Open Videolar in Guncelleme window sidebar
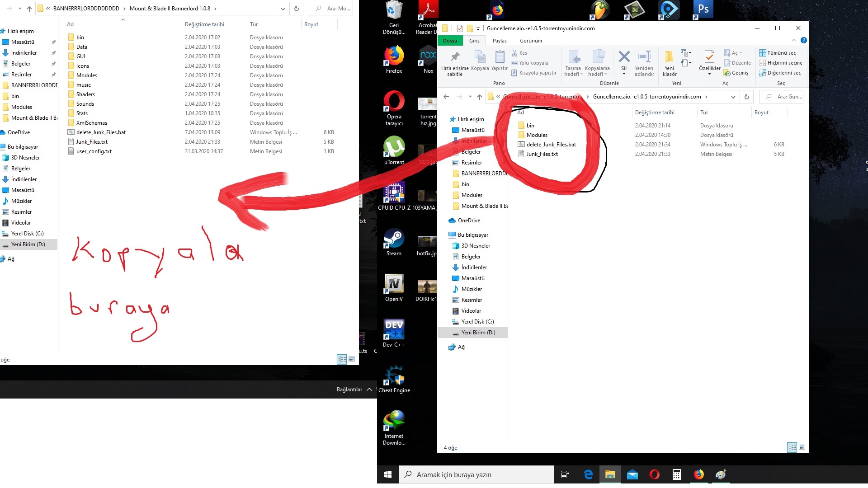The width and height of the screenshot is (868, 488). point(471,311)
